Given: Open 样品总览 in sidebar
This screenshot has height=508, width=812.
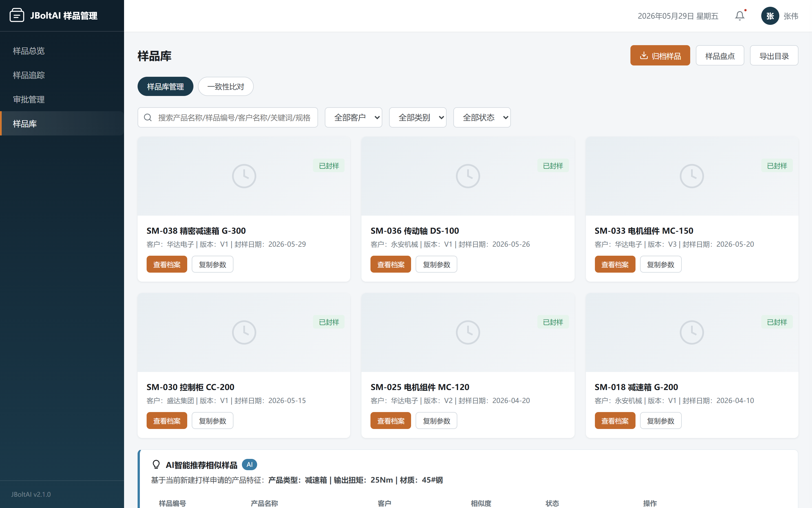Looking at the screenshot, I should [62, 51].
